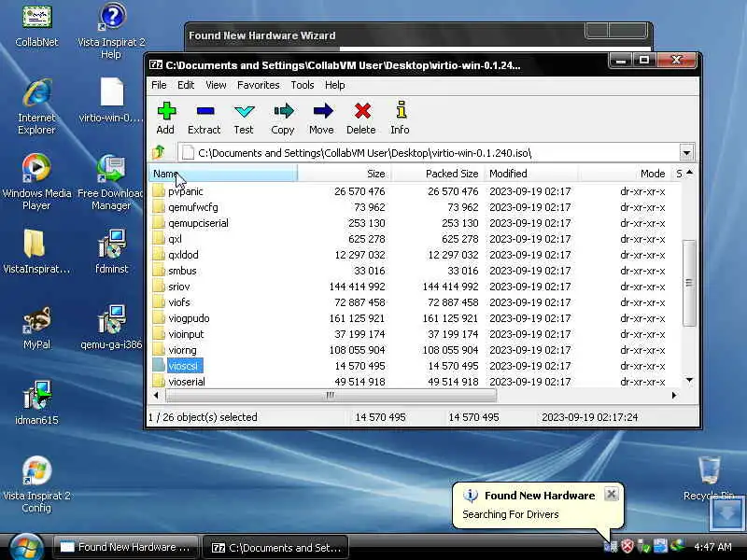This screenshot has height=560, width=747.
Task: Expand the address path dropdown arrow
Action: (x=686, y=153)
